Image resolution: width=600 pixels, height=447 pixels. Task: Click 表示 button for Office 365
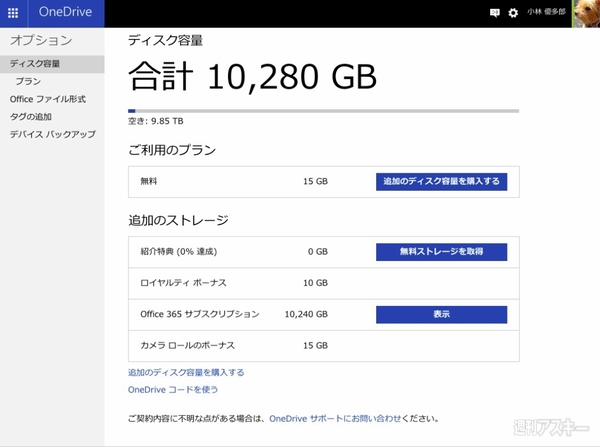[441, 314]
